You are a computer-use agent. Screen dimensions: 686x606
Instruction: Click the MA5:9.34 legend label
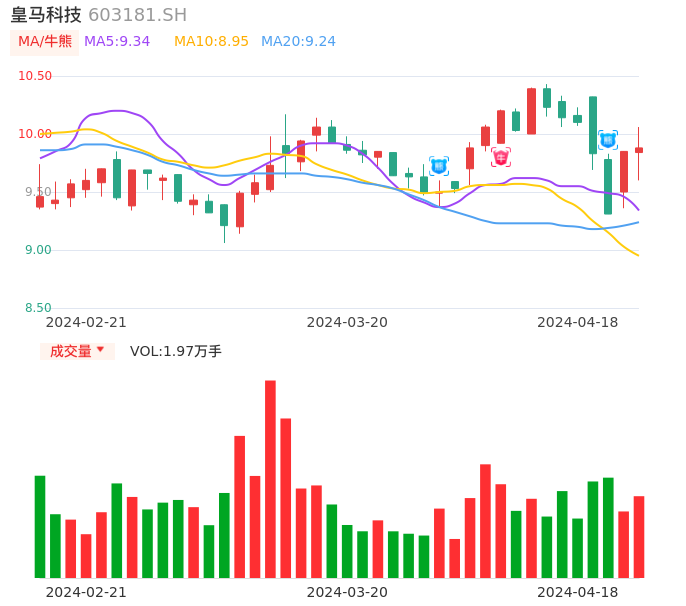coord(117,42)
